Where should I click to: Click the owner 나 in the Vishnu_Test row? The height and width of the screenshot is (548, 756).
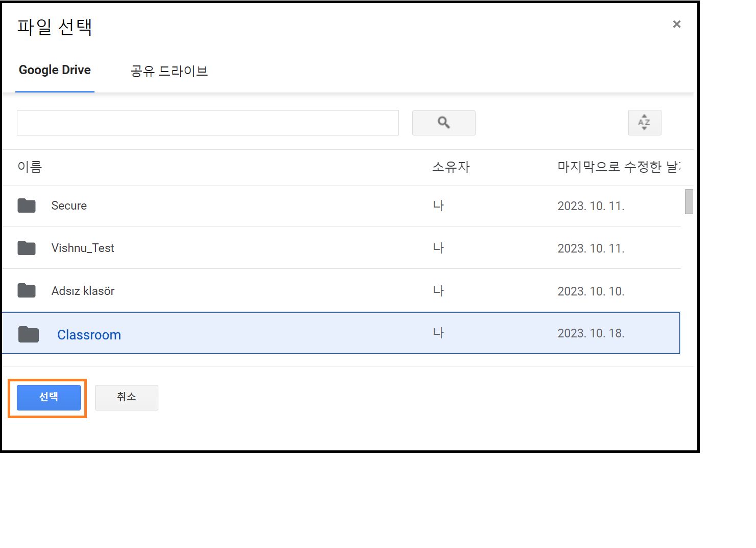click(x=438, y=248)
